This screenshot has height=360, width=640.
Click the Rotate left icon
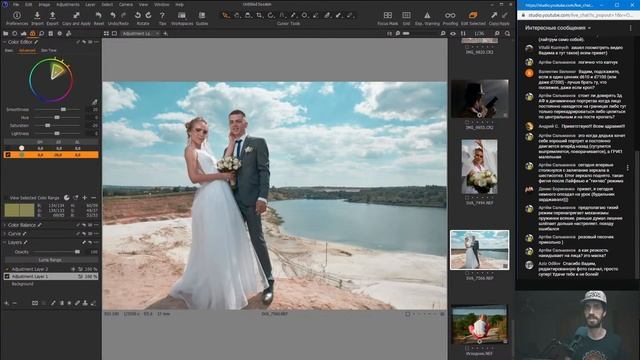pyautogui.click(x=138, y=16)
